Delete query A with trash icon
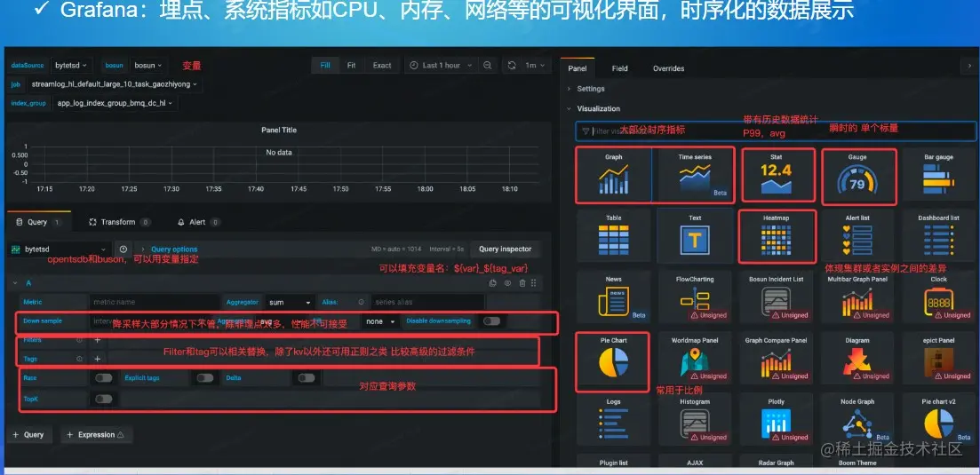The image size is (980, 475). 522,282
